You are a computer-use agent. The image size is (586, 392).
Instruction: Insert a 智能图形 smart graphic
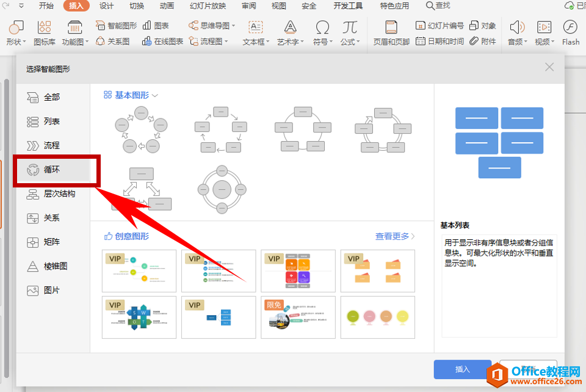117,26
